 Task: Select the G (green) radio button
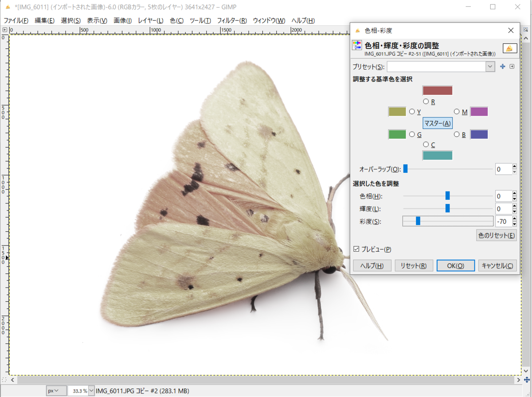pyautogui.click(x=412, y=134)
